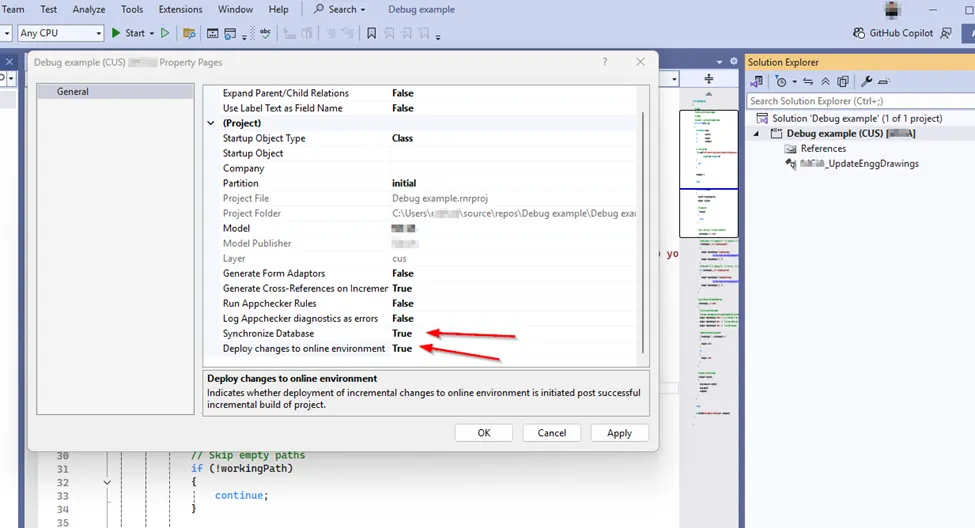Image resolution: width=975 pixels, height=528 pixels.
Task: Click the Search Solution Explorer field
Action: point(860,101)
